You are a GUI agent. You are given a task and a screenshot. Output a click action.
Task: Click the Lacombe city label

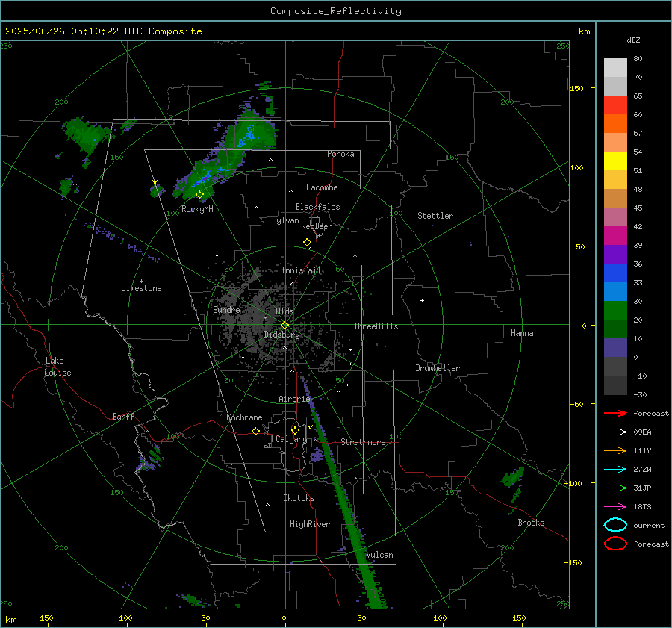(322, 187)
